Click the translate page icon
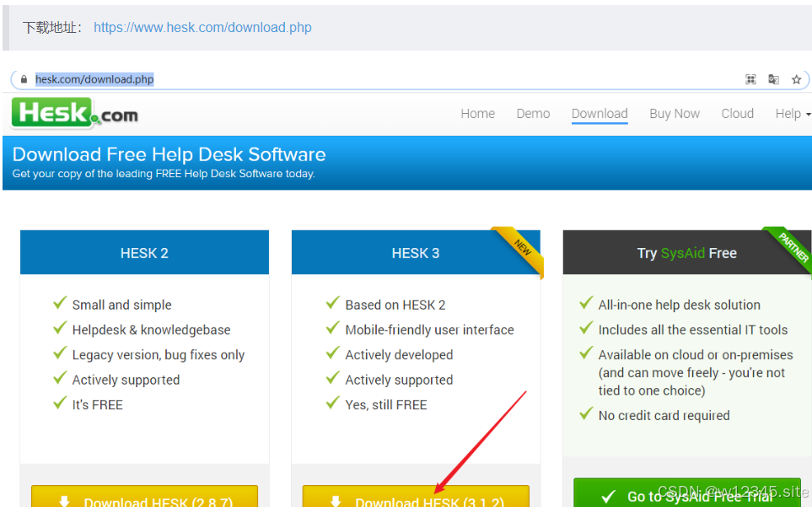The width and height of the screenshot is (812, 507). pyautogui.click(x=773, y=79)
